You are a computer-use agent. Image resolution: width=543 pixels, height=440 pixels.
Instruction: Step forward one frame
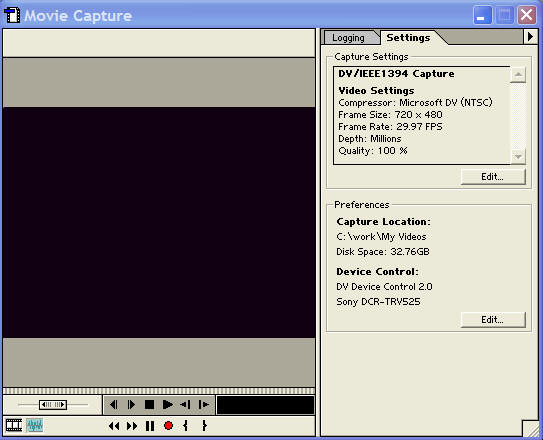click(x=131, y=405)
